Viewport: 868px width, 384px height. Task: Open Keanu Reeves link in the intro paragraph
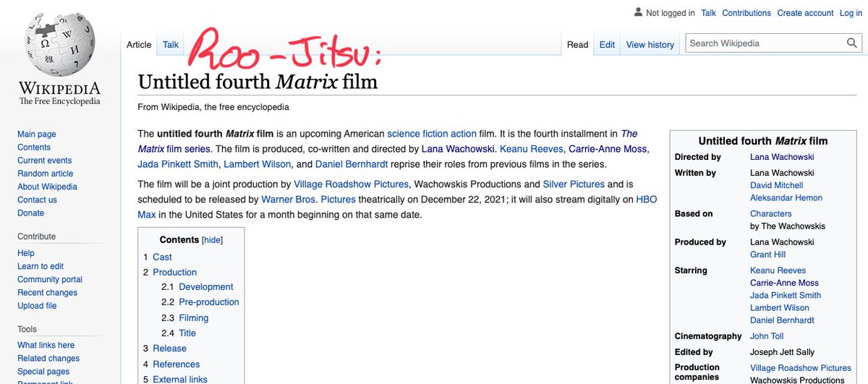click(532, 149)
